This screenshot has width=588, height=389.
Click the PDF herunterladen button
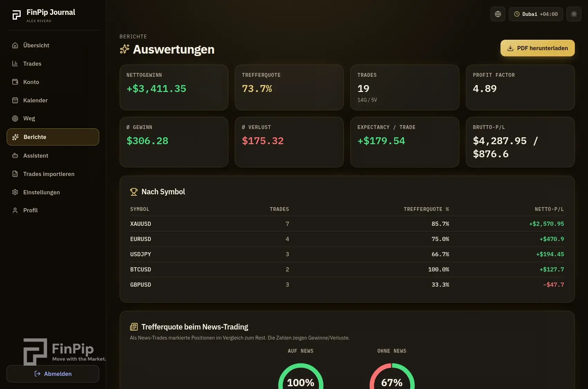tap(538, 48)
